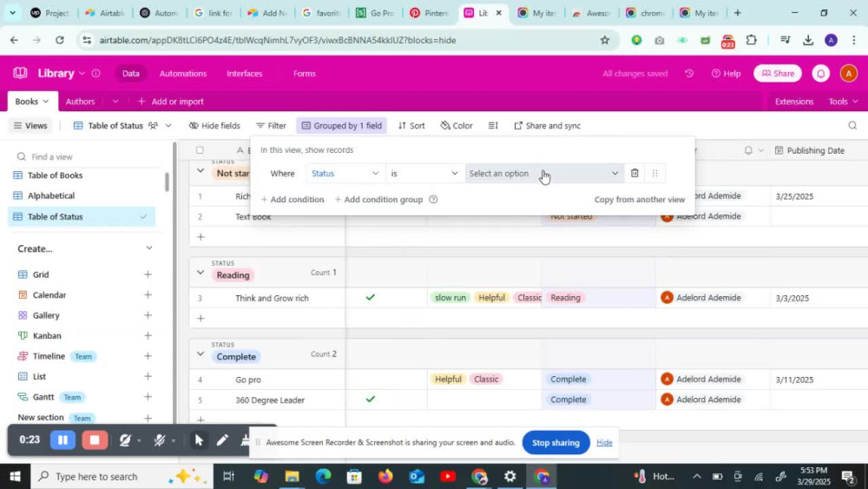The image size is (868, 489).
Task: Pause the screen recording
Action: click(62, 440)
